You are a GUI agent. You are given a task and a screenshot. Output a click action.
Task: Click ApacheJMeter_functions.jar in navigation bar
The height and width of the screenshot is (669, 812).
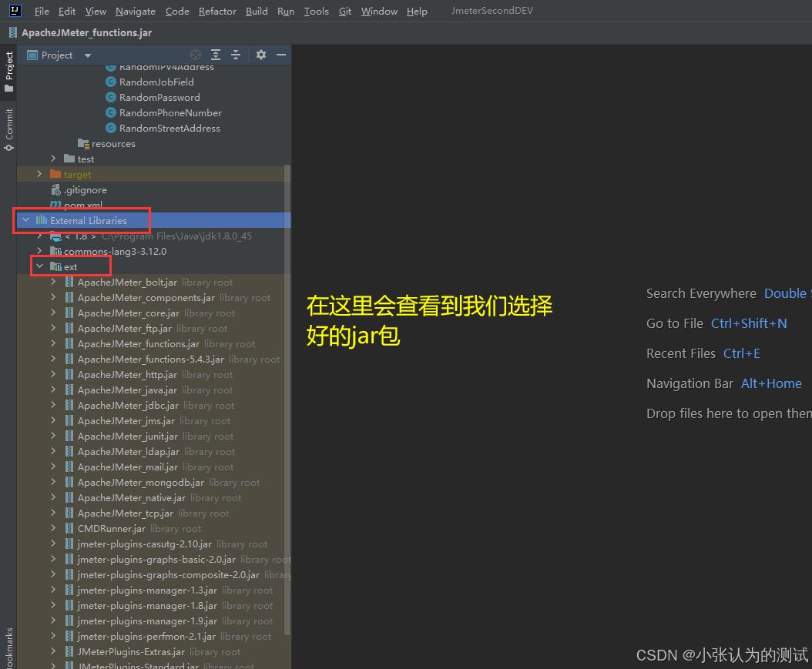pyautogui.click(x=86, y=32)
